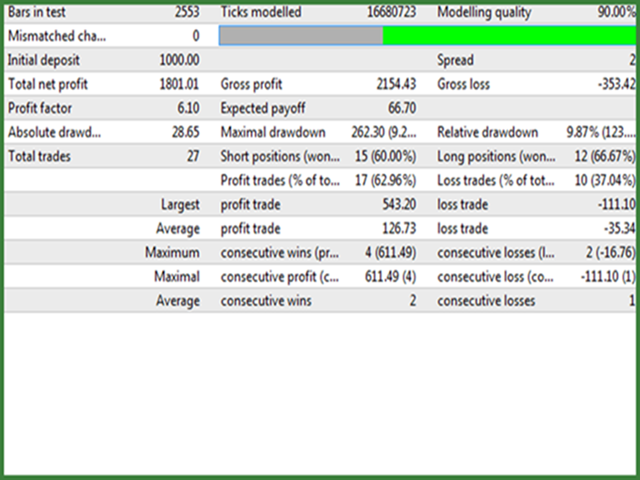The height and width of the screenshot is (480, 640).
Task: Select the maximal drawdown value 262.30
Action: (368, 132)
